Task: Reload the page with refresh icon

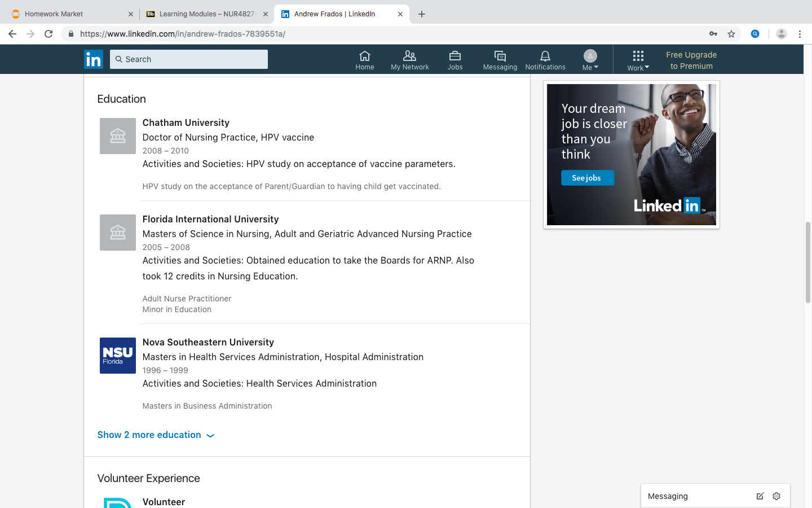Action: pos(48,34)
